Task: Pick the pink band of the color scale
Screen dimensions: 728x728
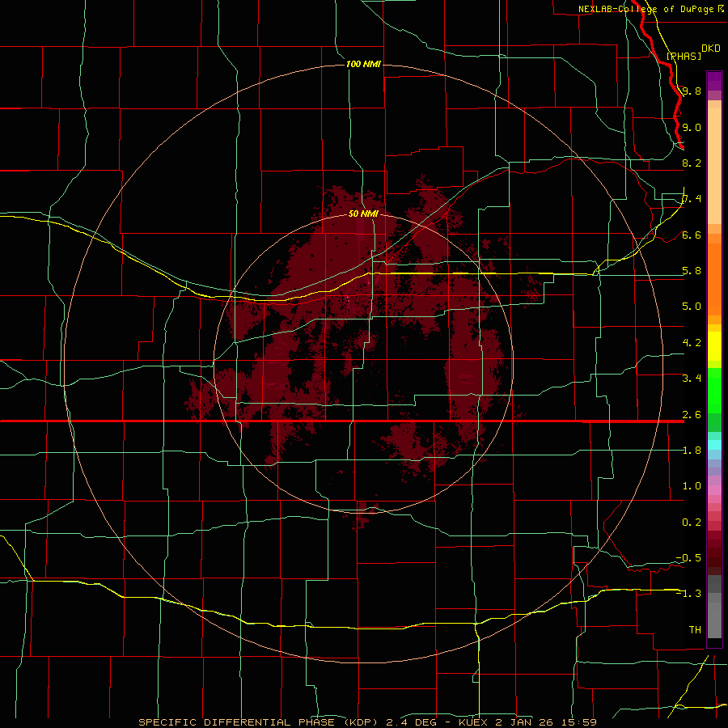Action: point(714,490)
